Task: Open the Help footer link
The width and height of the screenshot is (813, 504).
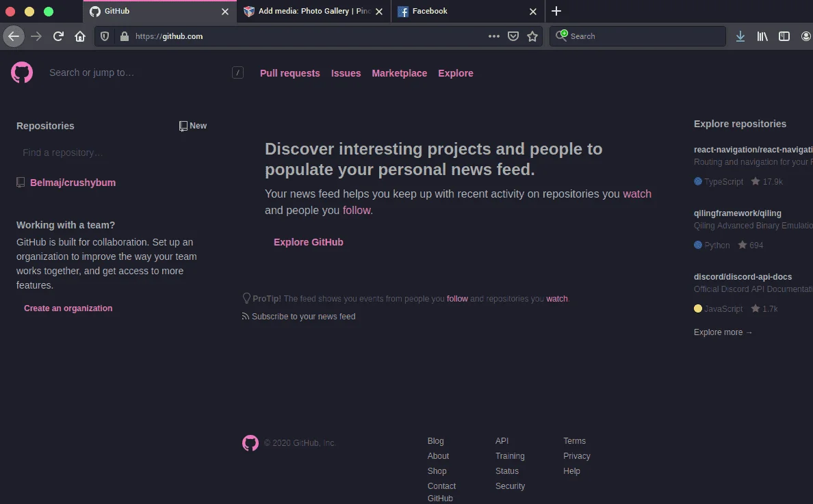Action: point(571,471)
